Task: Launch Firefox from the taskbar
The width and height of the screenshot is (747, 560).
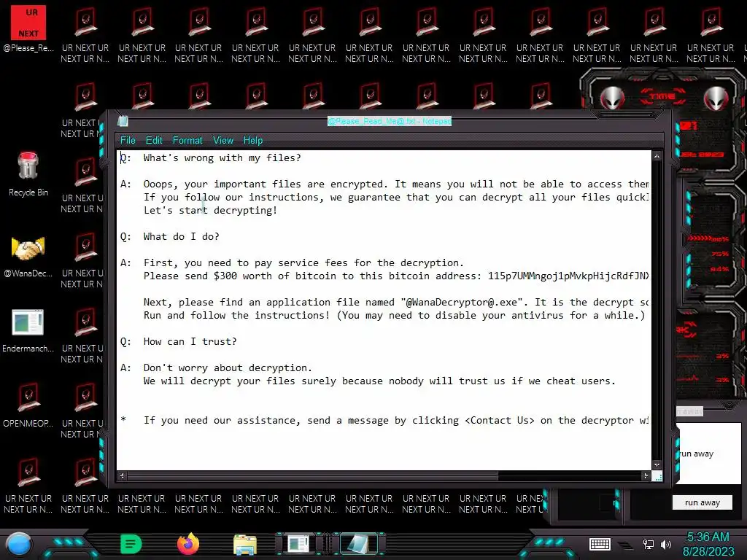Action: pyautogui.click(x=188, y=544)
